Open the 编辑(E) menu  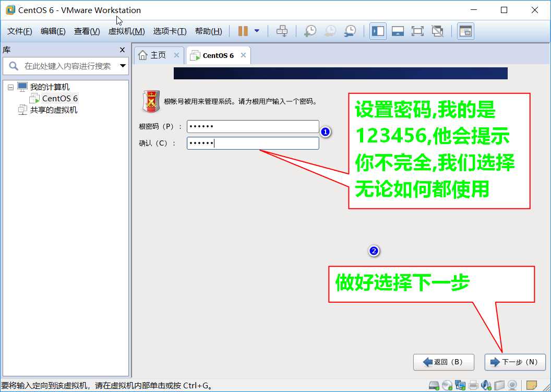tap(53, 31)
